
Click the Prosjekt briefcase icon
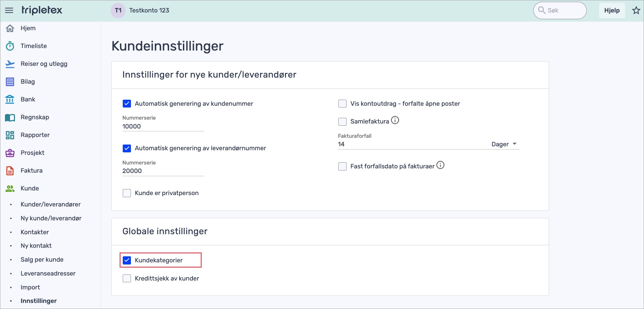[x=10, y=153]
